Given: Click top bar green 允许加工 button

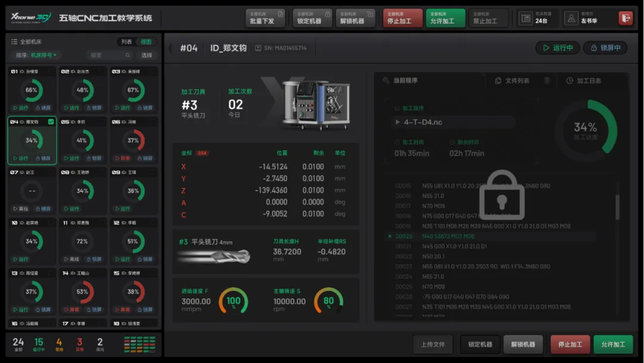Looking at the screenshot, I should tap(445, 19).
